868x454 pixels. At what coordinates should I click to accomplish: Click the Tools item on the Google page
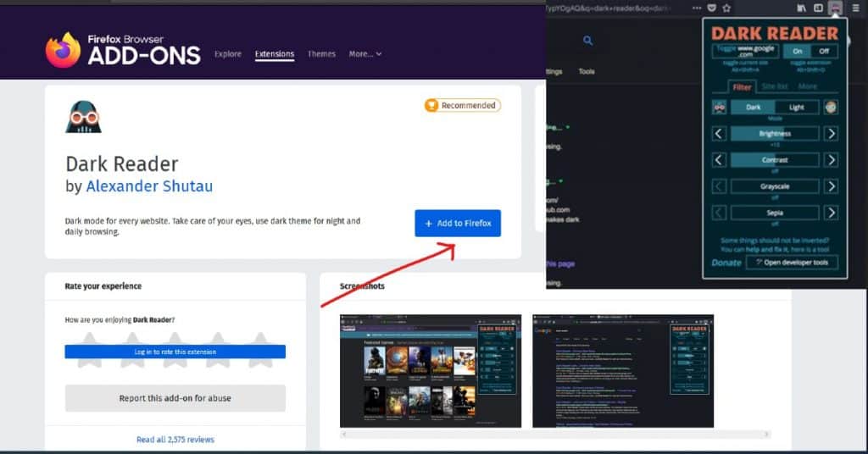pyautogui.click(x=587, y=71)
